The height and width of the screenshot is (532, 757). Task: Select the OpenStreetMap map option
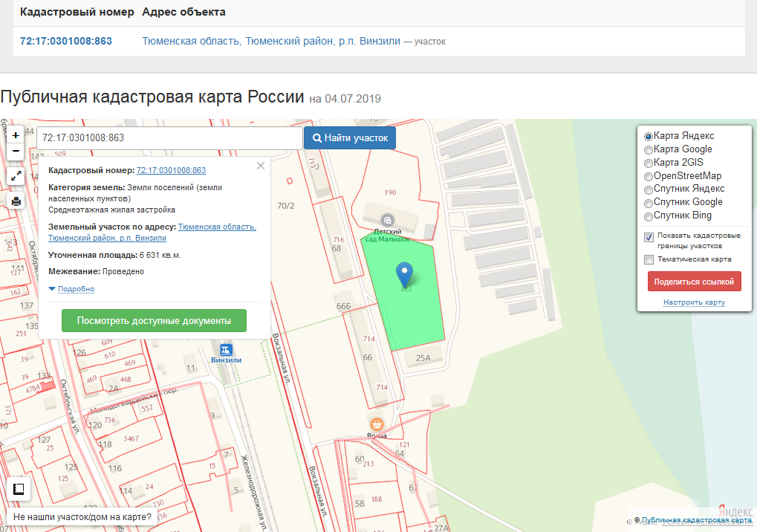649,177
